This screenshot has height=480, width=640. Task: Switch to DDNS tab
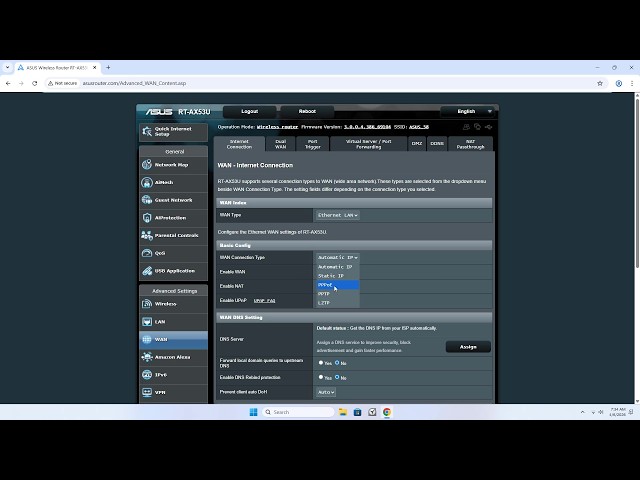(x=437, y=144)
